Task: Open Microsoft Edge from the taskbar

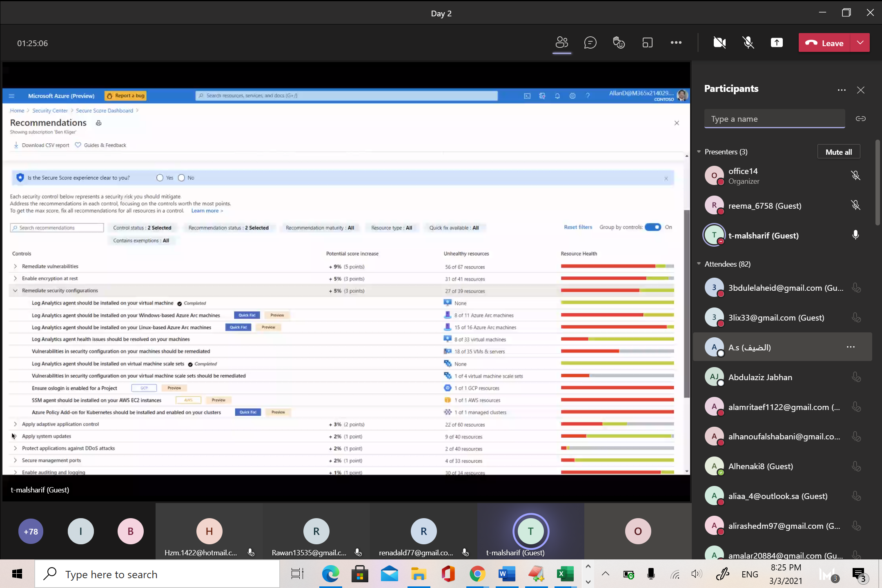Action: [x=330, y=574]
